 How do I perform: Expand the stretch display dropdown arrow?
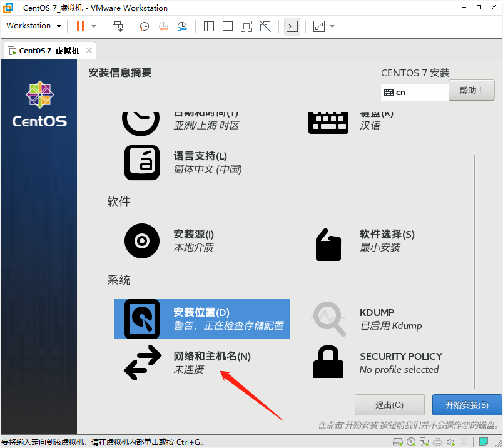tap(332, 26)
